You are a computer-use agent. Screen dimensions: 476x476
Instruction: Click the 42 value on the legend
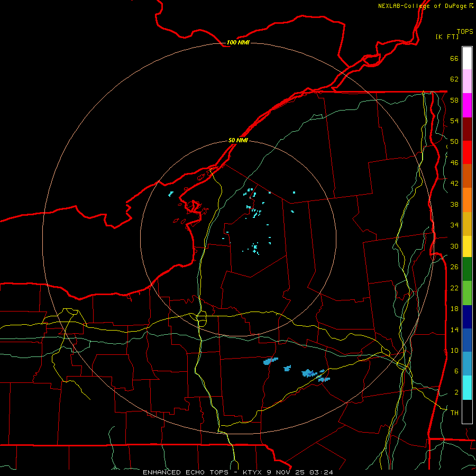point(454,184)
